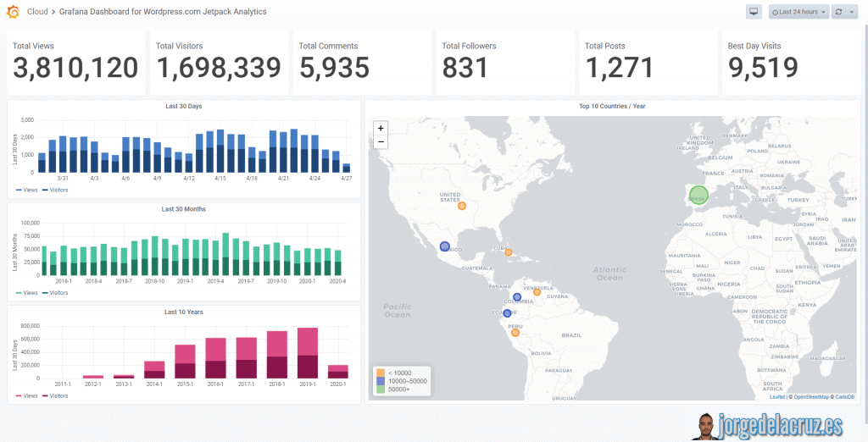This screenshot has width=868, height=442.
Task: Open the Grafana Dashboard for Wordpress.com title
Action: [x=163, y=12]
